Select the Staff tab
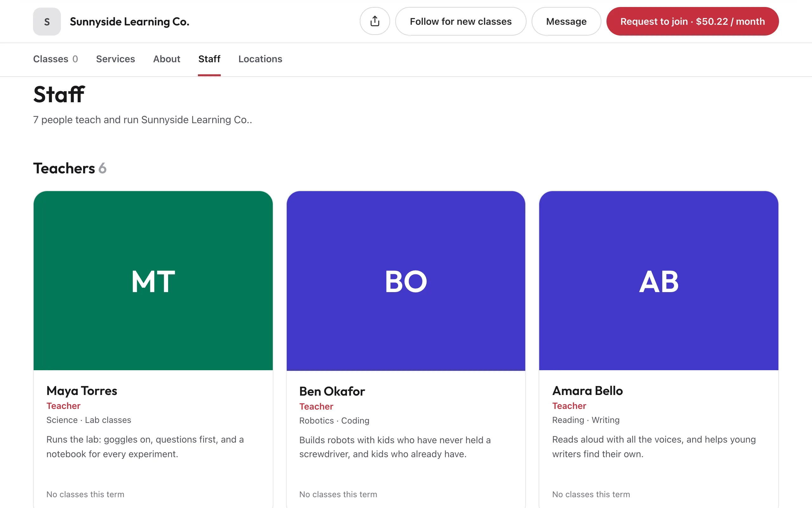The width and height of the screenshot is (812, 508). tap(209, 59)
